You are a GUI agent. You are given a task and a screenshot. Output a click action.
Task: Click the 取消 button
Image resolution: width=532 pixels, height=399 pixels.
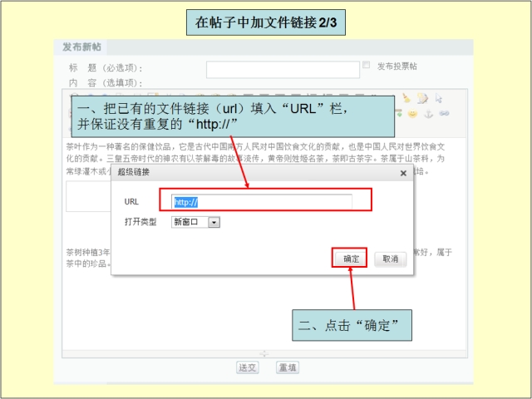coord(390,259)
